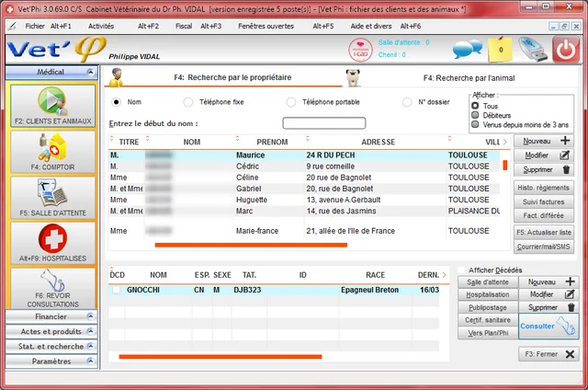
Task: Select the owner row Cédric
Action: click(304, 166)
